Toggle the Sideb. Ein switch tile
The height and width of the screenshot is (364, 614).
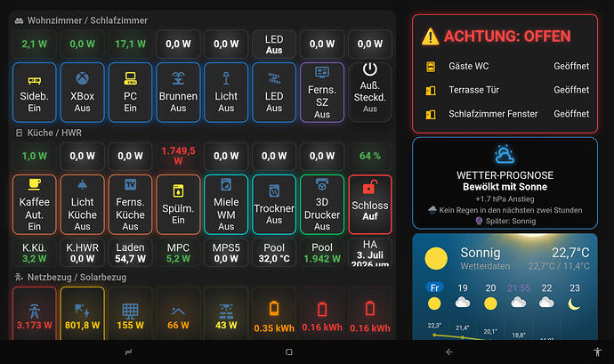pyautogui.click(x=35, y=93)
